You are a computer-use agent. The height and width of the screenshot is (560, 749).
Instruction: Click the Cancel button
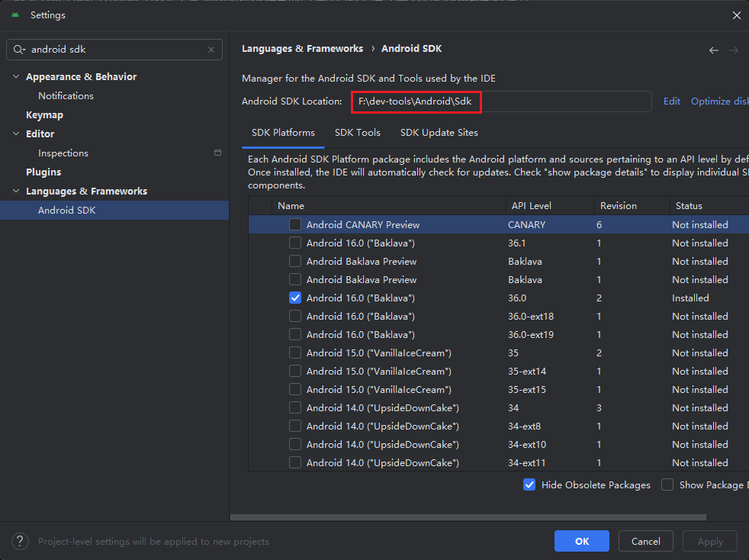[645, 541]
